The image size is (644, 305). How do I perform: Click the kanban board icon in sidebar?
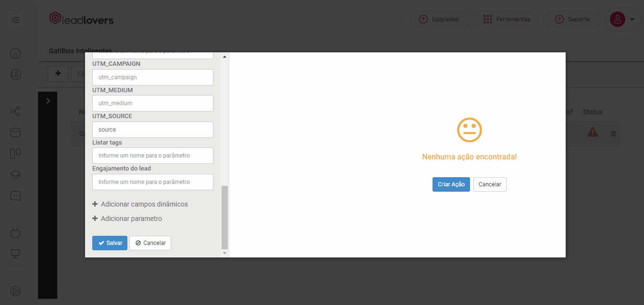15,154
